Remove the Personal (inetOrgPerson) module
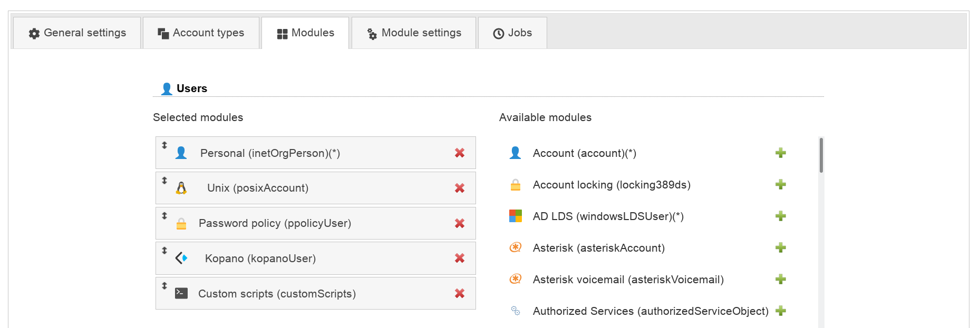 459,153
